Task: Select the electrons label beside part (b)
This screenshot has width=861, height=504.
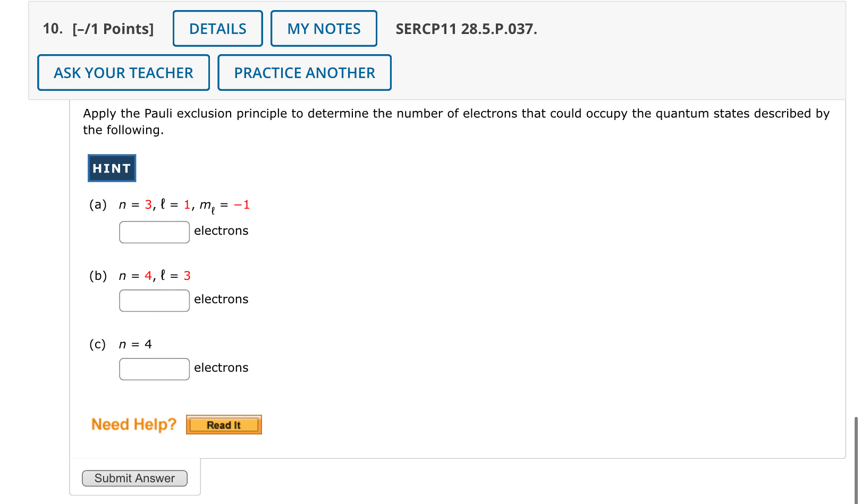Action: click(221, 299)
